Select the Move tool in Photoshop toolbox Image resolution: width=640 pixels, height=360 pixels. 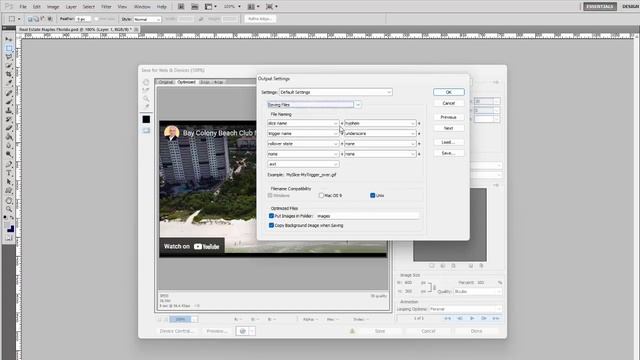[x=9, y=39]
